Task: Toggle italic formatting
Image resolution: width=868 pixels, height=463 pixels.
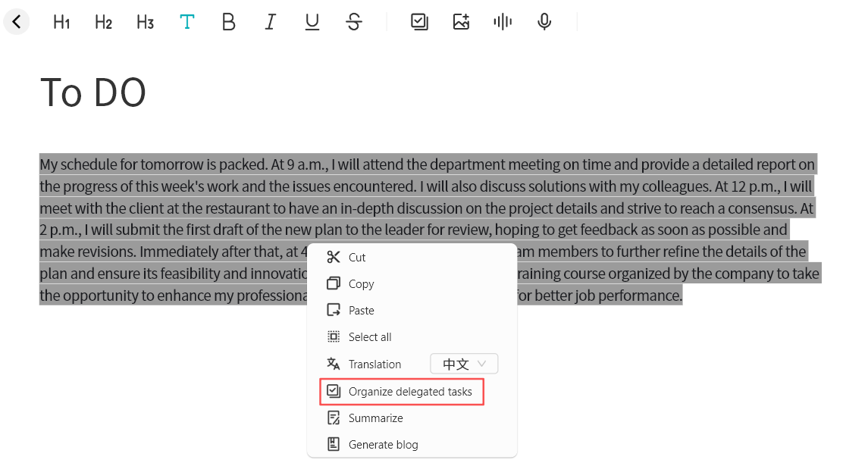Action: pyautogui.click(x=270, y=22)
